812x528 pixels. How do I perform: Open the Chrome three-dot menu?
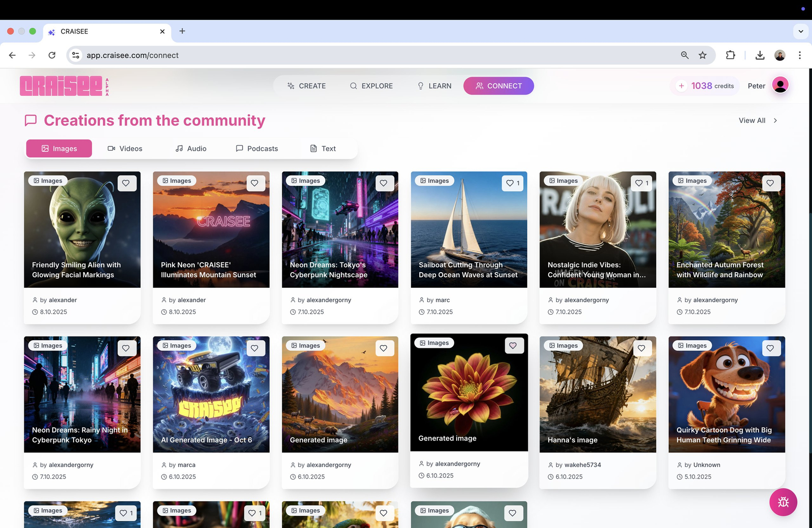click(x=799, y=55)
